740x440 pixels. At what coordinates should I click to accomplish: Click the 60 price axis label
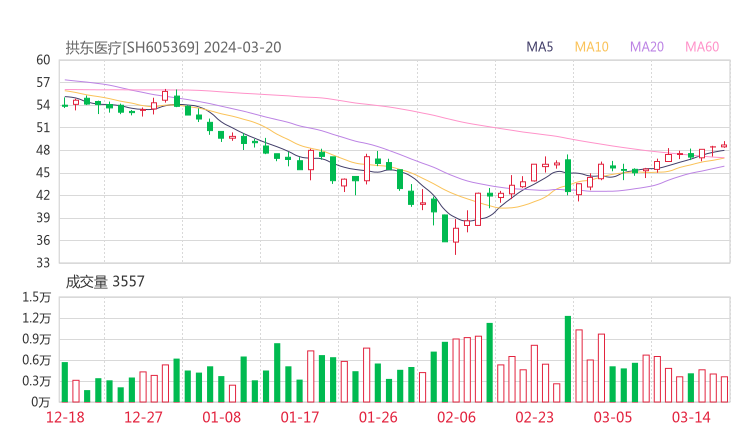click(43, 60)
